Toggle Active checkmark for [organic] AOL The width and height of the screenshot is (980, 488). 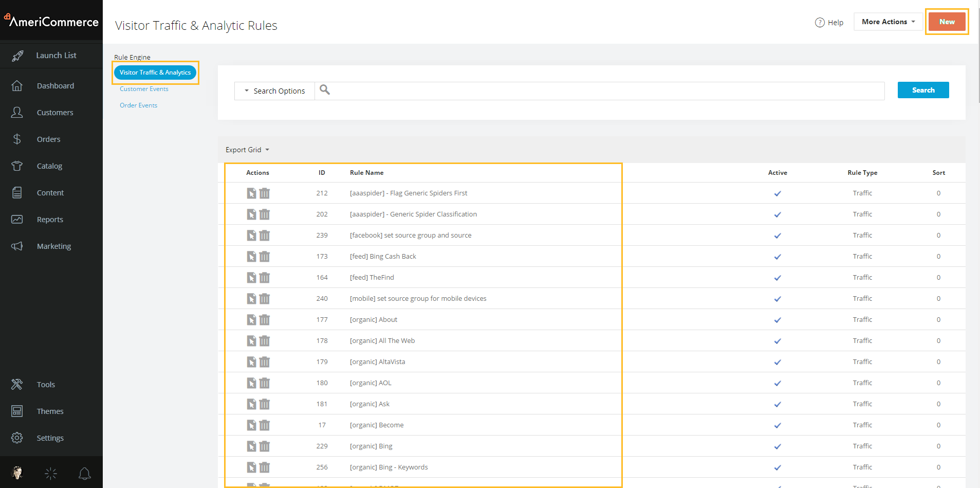(x=778, y=383)
